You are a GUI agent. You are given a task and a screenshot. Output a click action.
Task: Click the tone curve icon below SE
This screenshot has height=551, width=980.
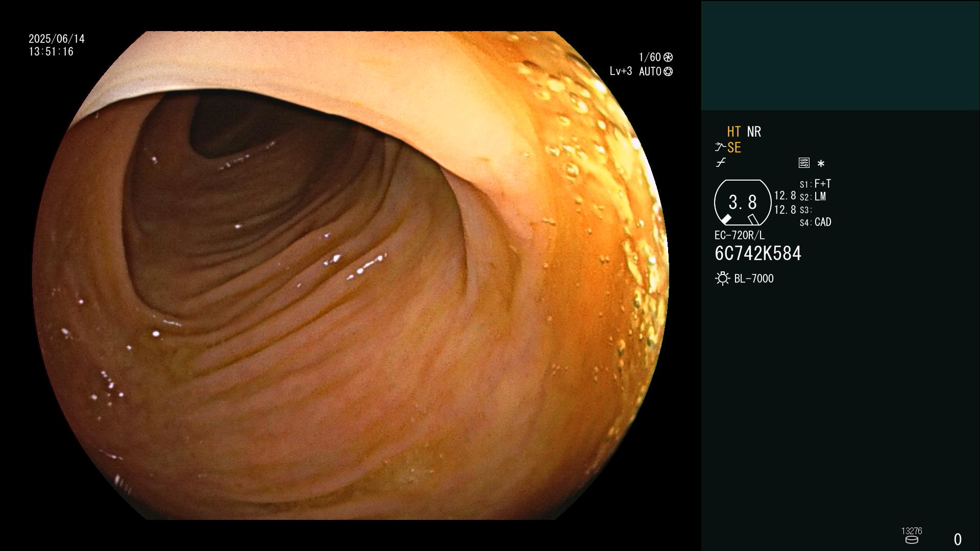pyautogui.click(x=721, y=163)
